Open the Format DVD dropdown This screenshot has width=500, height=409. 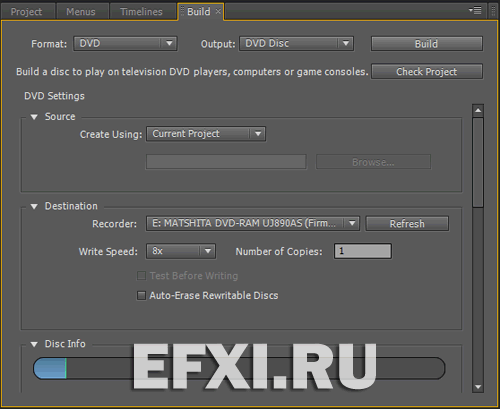125,43
